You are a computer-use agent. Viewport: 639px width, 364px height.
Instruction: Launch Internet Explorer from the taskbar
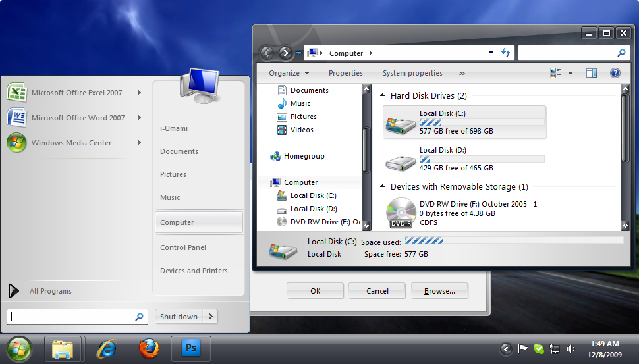coord(107,349)
